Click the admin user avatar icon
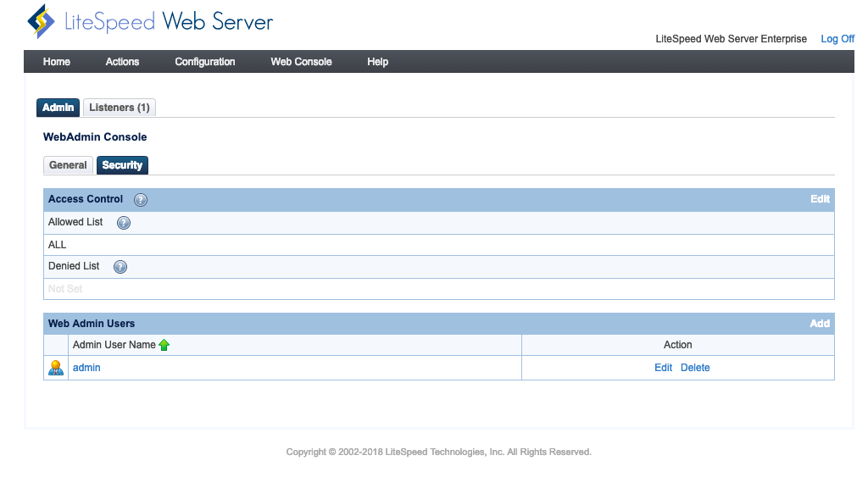Image resolution: width=868 pixels, height=483 pixels. (x=56, y=368)
